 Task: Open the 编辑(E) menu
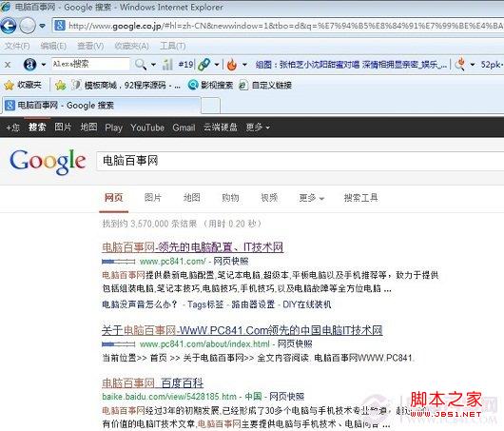[53, 46]
